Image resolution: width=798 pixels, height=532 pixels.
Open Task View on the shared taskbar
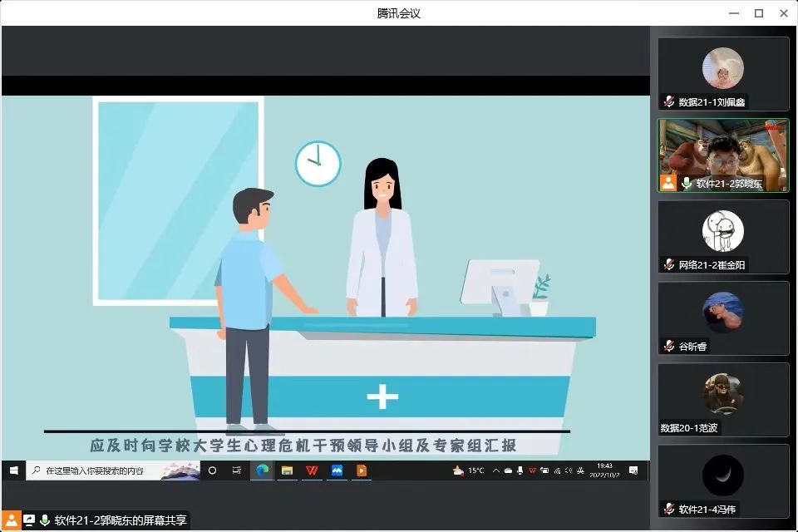click(236, 470)
